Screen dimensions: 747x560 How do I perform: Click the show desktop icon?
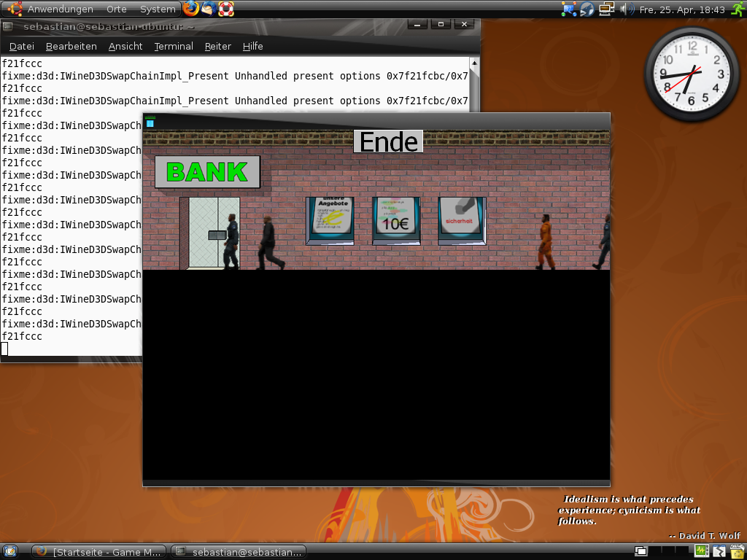pos(9,551)
